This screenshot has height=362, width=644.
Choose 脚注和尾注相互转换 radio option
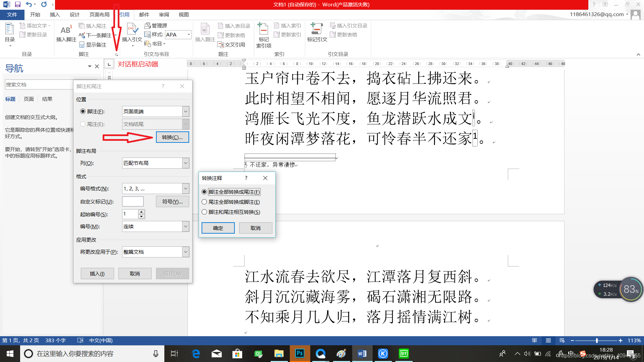tap(204, 212)
